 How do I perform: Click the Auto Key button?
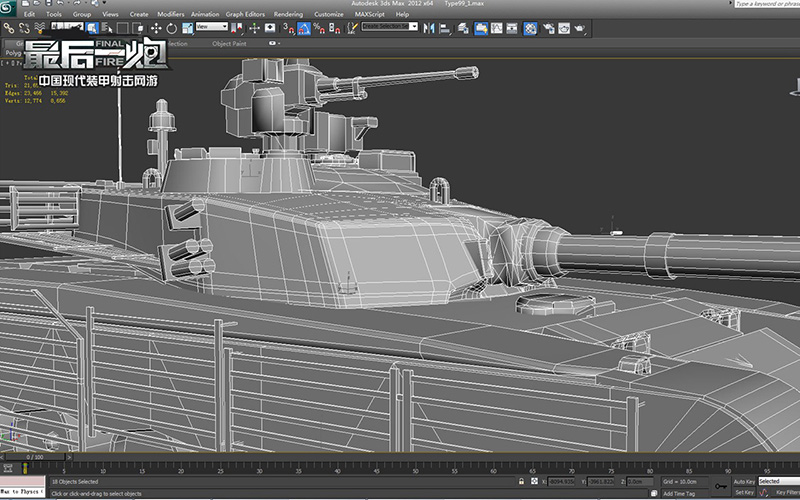click(x=743, y=481)
